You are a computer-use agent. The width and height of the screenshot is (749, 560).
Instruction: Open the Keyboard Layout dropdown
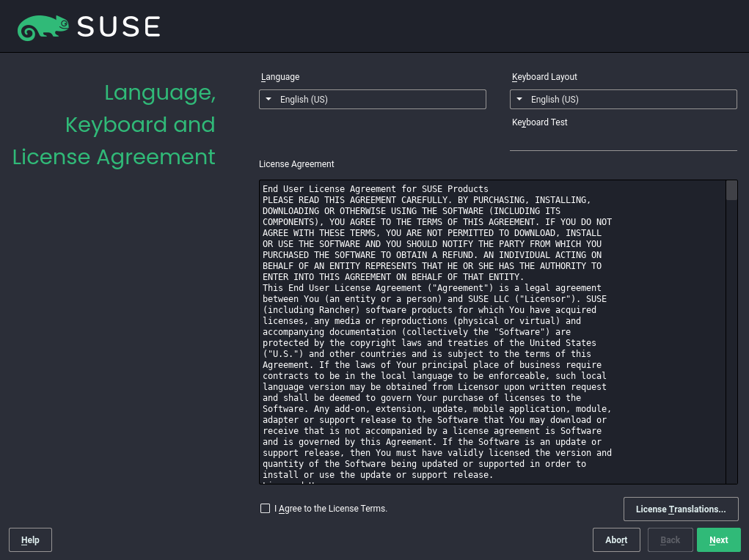[x=623, y=99]
